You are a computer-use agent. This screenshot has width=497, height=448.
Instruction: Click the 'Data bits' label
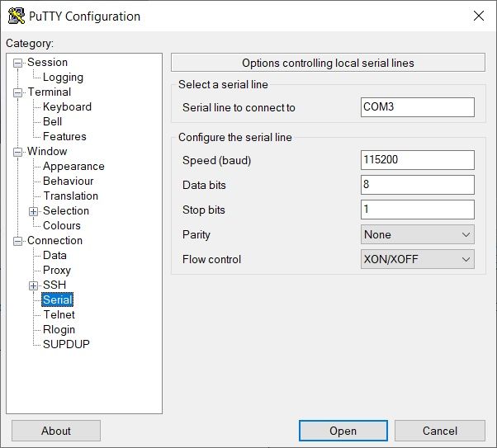coord(204,185)
